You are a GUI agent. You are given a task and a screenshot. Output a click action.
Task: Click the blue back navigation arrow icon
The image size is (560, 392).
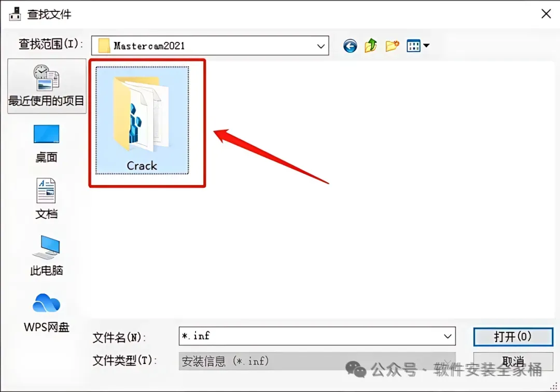[350, 46]
